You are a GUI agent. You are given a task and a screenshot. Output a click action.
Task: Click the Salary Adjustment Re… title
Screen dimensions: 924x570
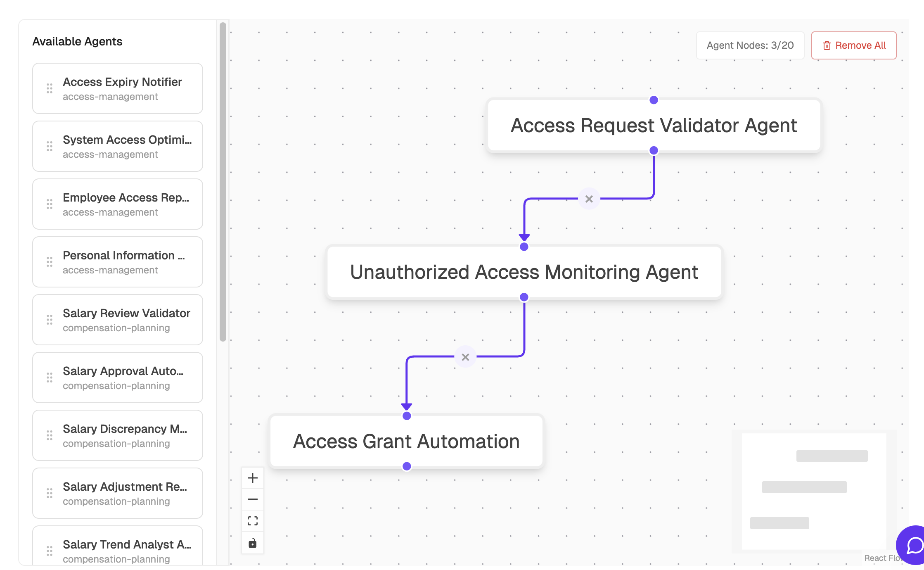pos(125,487)
